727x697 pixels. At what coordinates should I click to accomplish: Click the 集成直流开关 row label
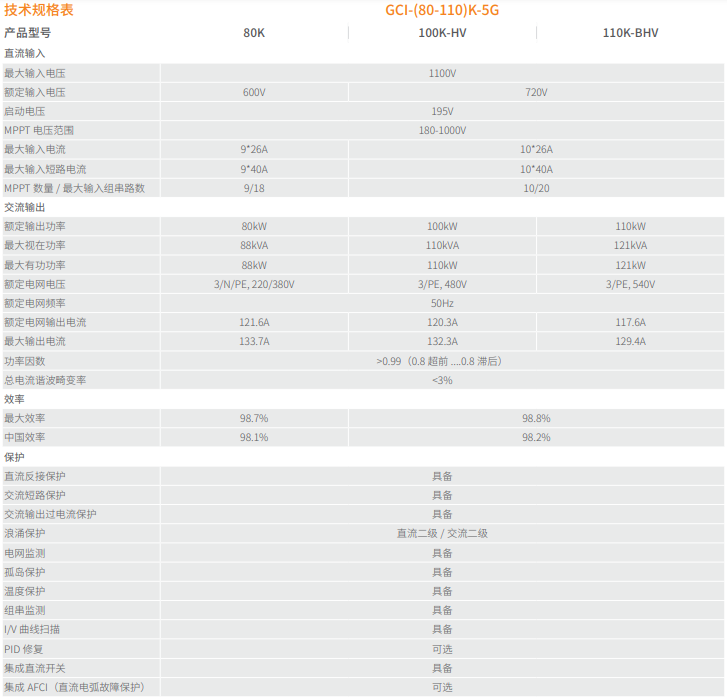click(35, 668)
